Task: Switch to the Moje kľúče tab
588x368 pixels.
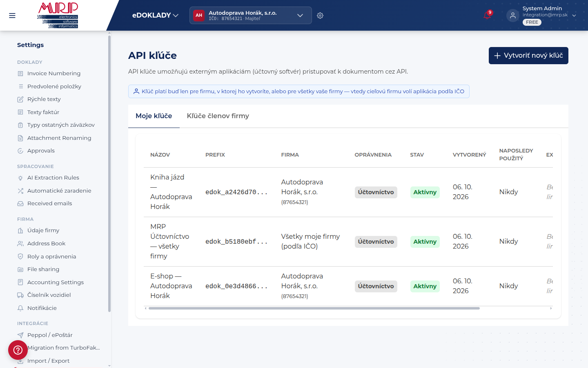Action: point(154,116)
